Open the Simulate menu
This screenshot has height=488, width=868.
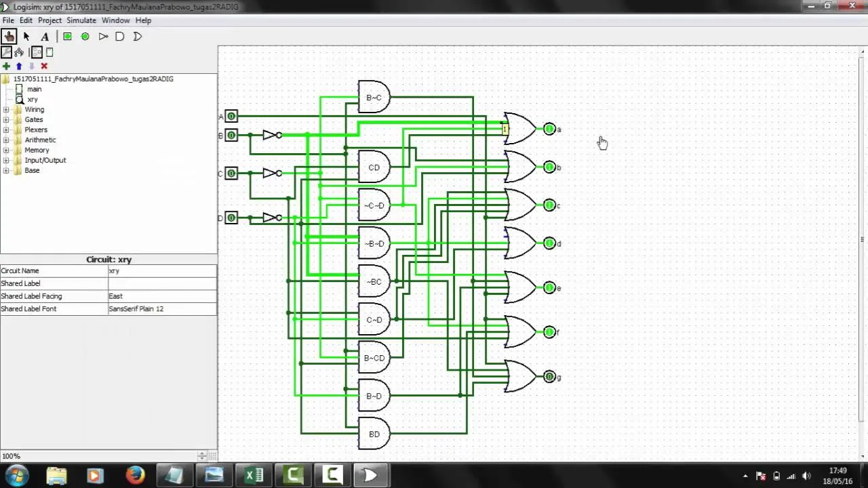pyautogui.click(x=81, y=20)
